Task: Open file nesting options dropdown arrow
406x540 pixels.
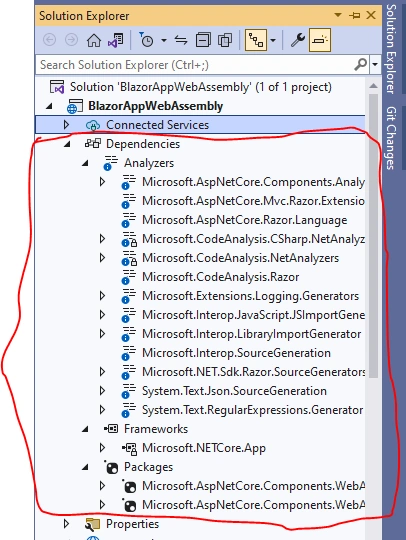Action: pos(273,41)
